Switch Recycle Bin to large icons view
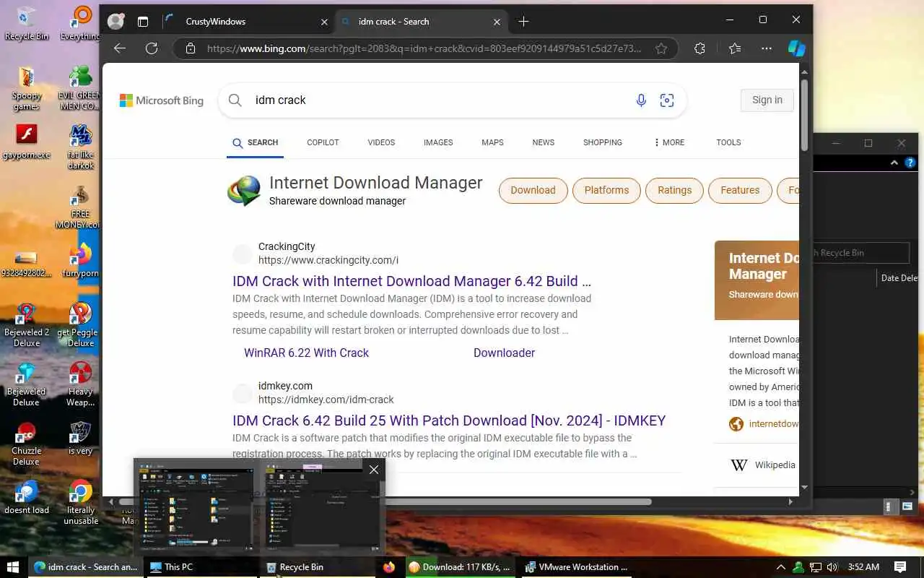Image resolution: width=924 pixels, height=578 pixels. (x=907, y=506)
